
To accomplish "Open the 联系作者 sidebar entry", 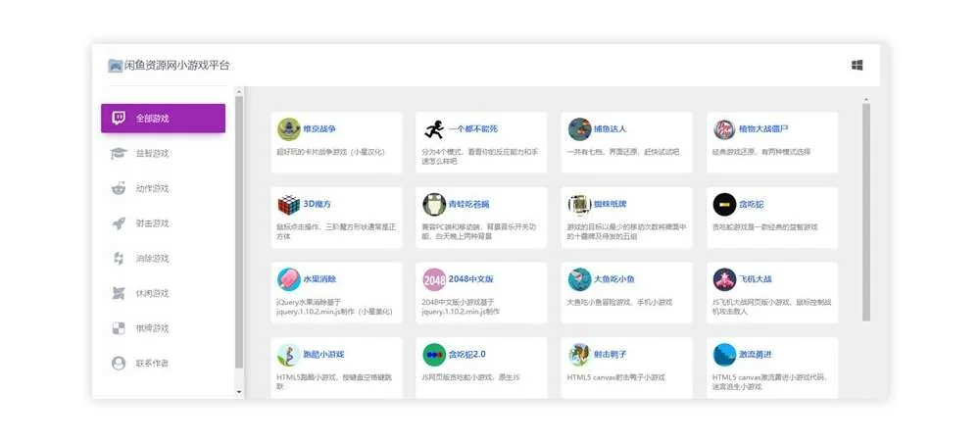I will point(152,364).
